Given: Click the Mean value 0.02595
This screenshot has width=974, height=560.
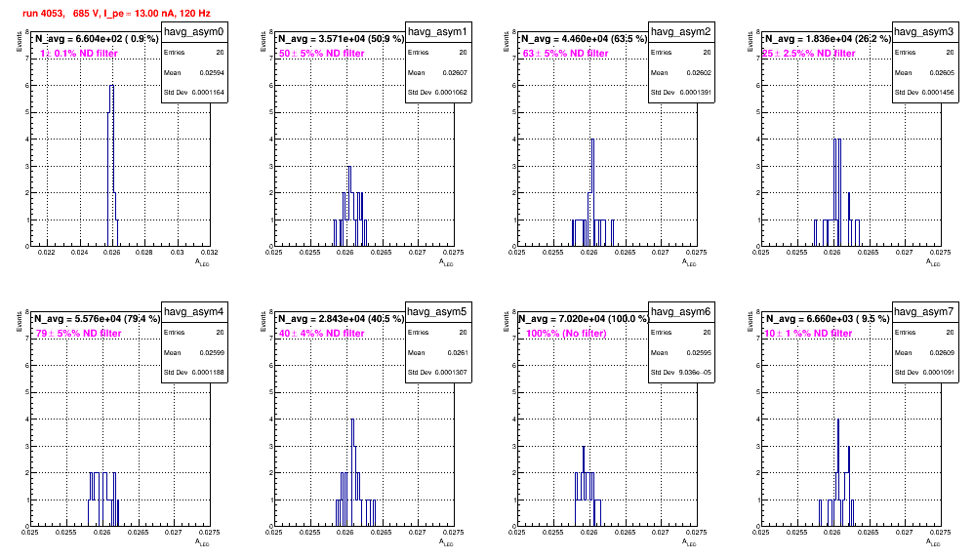Looking at the screenshot, I should (x=699, y=352).
